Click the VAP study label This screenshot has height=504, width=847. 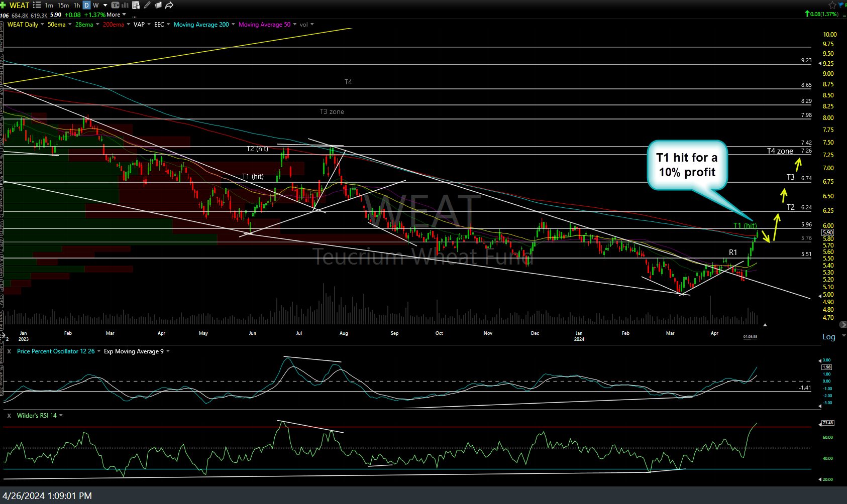tap(139, 24)
